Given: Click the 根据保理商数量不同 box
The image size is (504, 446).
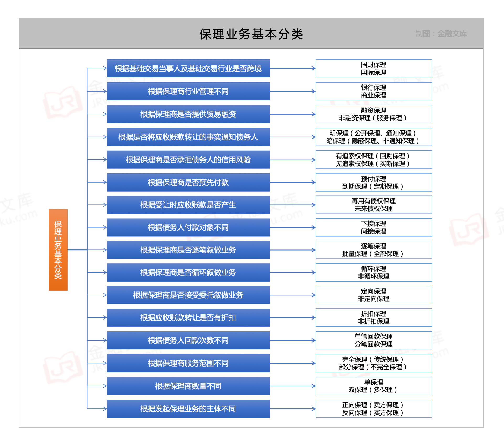Looking at the screenshot, I should pos(188,386).
